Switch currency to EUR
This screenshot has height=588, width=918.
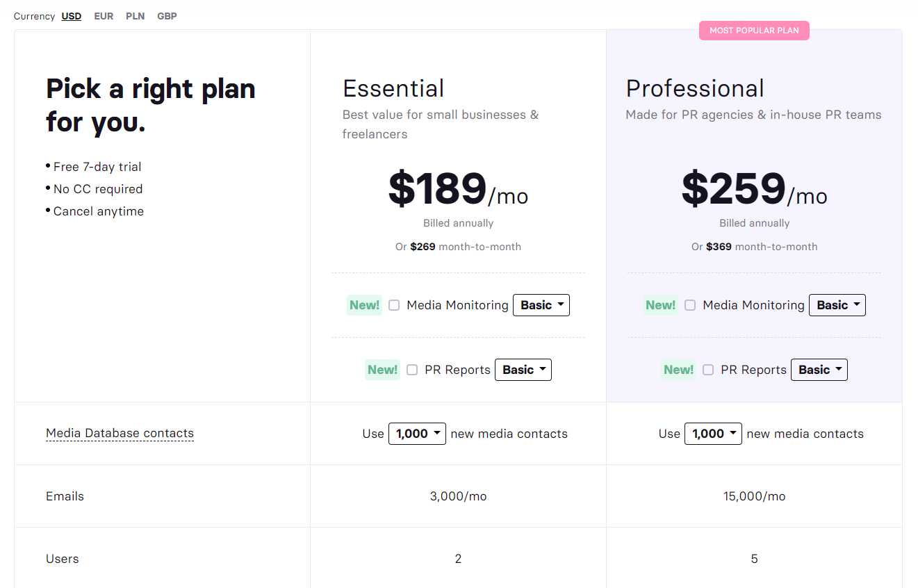click(x=104, y=16)
